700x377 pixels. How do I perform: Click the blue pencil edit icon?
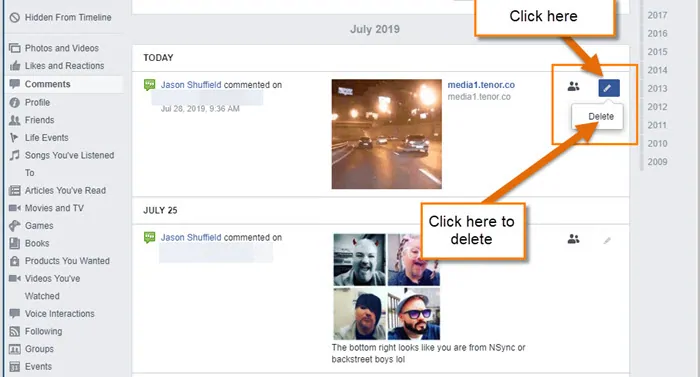click(609, 88)
